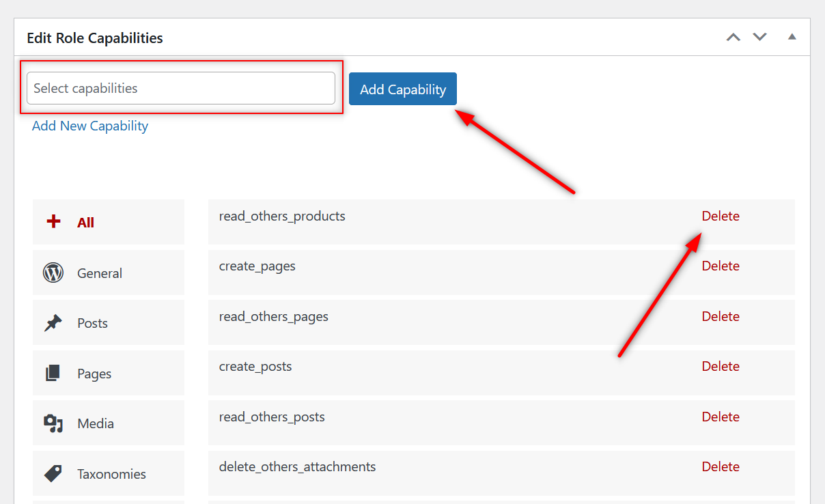The height and width of the screenshot is (504, 825).
Task: Select the General capability category
Action: tap(100, 273)
